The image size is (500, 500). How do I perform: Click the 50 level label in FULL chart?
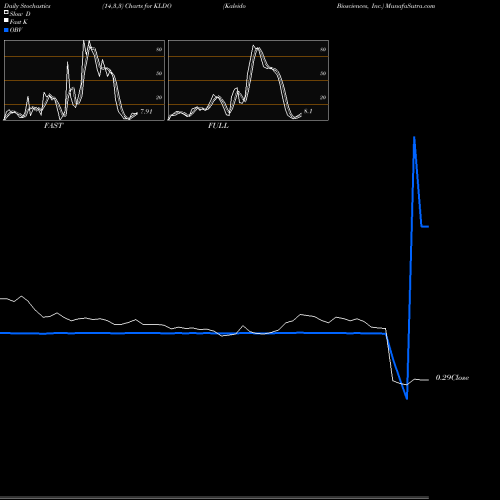pyautogui.click(x=323, y=73)
